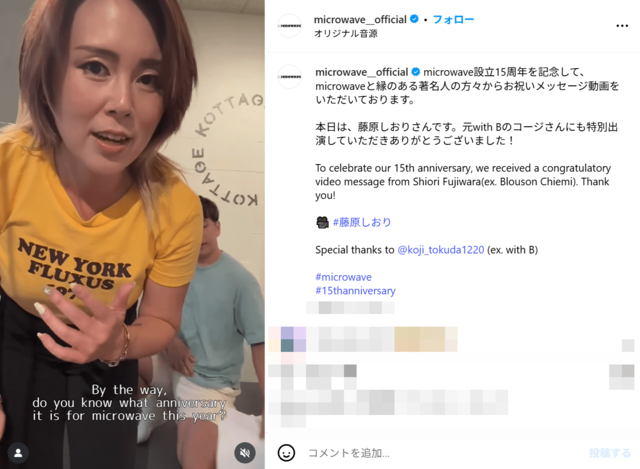Unmute the video with the speaker icon
Image resolution: width=640 pixels, height=469 pixels.
click(x=245, y=453)
